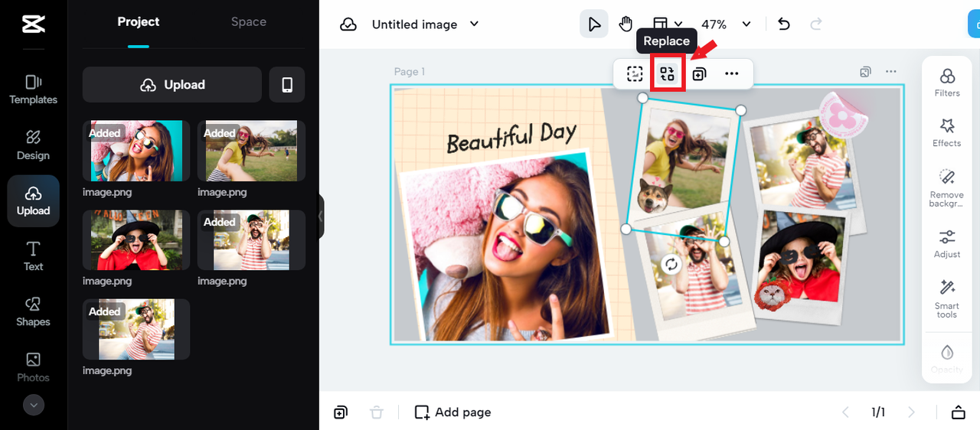
Task: Click the Upload button
Action: tap(172, 85)
